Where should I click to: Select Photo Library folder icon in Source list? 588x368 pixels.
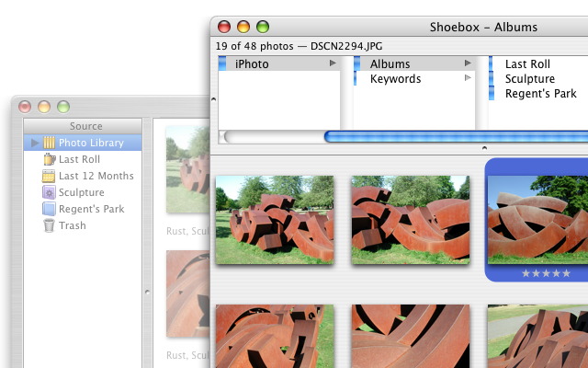tap(49, 143)
